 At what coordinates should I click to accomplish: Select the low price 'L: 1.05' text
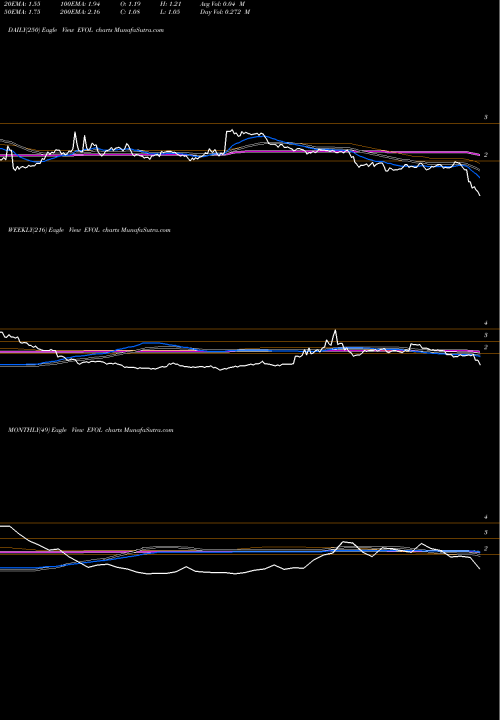[170, 12]
